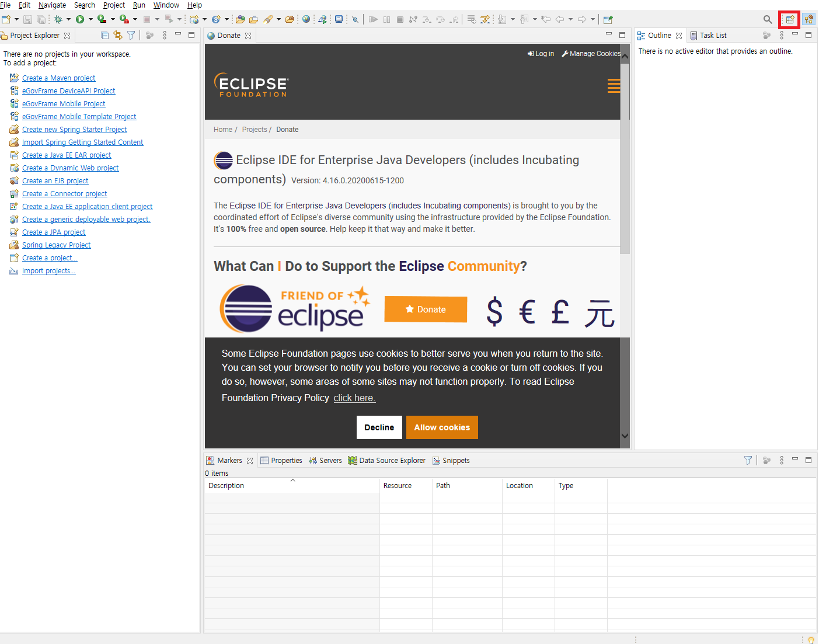The image size is (819, 644).
Task: Click the External Tools run icon
Action: (124, 19)
